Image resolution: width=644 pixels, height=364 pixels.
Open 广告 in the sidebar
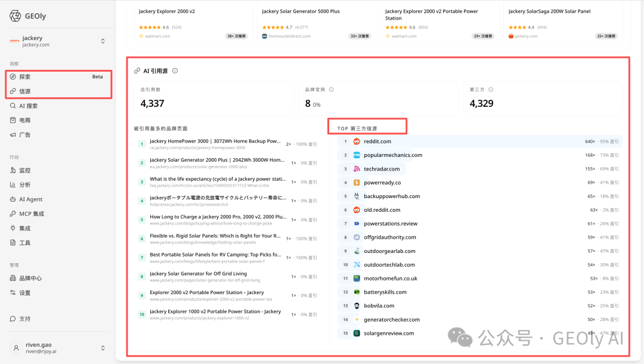click(24, 135)
